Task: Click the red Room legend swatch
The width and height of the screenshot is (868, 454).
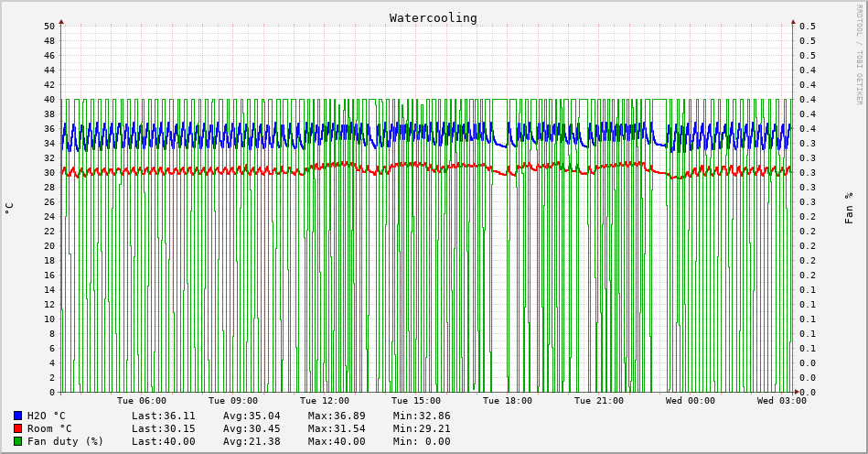Action: point(17,428)
